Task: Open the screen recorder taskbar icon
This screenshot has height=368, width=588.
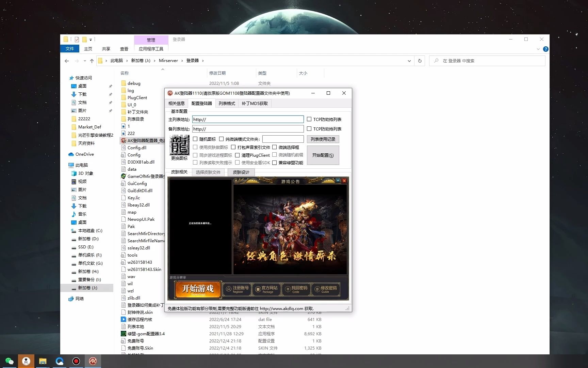Action: (x=76, y=361)
